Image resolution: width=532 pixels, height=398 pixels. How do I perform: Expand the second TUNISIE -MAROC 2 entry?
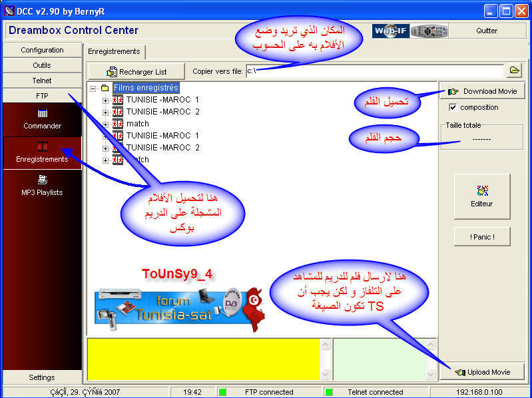coord(105,148)
